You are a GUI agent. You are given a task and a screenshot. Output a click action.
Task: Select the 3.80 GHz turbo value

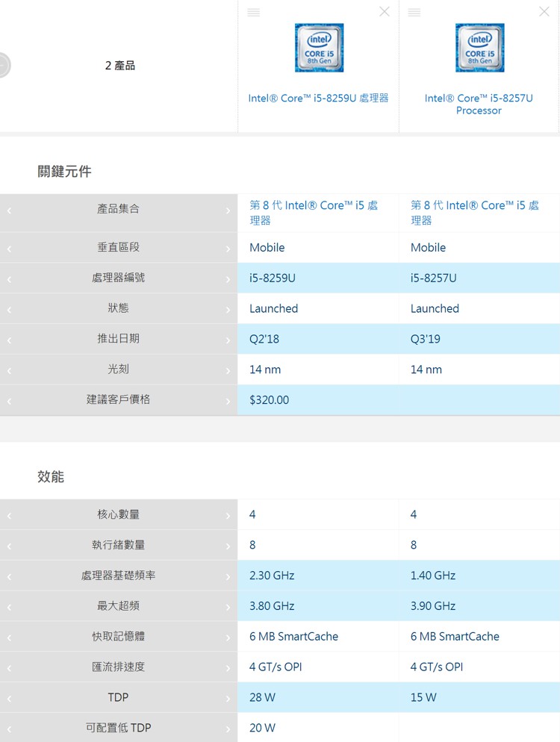(272, 605)
